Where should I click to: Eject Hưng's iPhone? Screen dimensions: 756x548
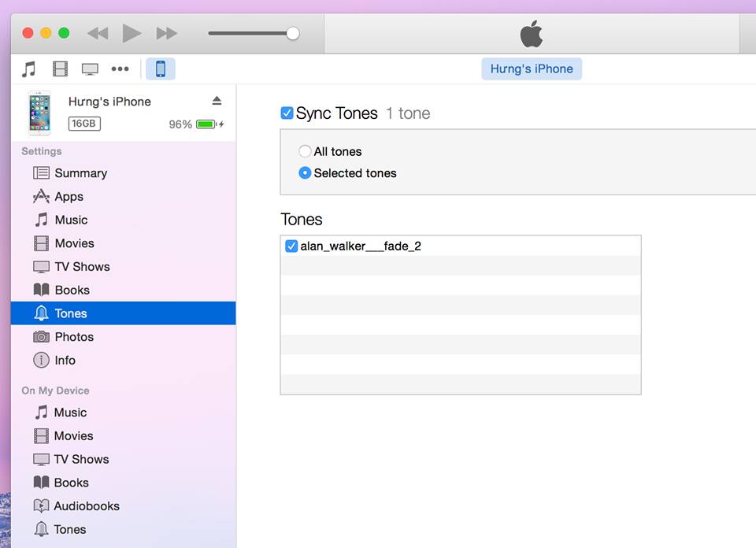pyautogui.click(x=217, y=101)
